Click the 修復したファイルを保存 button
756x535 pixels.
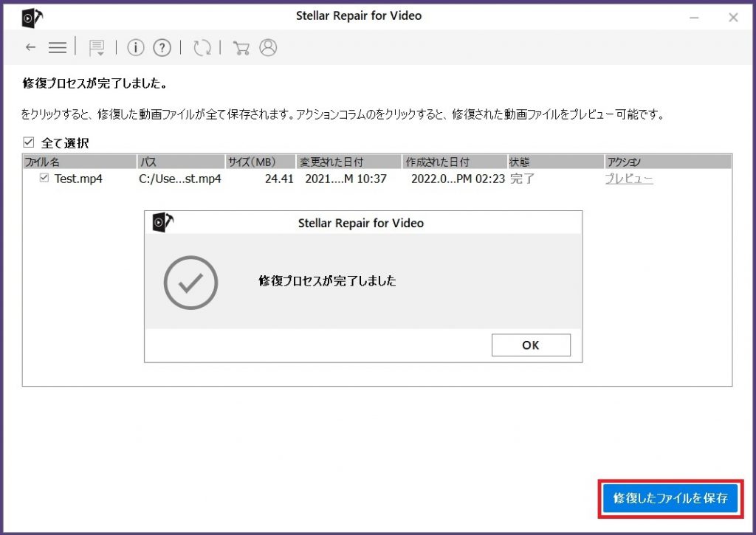coord(670,498)
